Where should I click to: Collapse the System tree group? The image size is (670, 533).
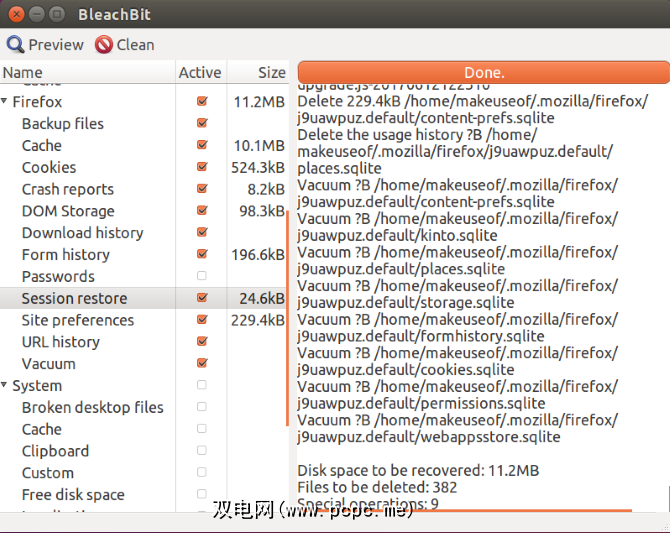pos(4,385)
